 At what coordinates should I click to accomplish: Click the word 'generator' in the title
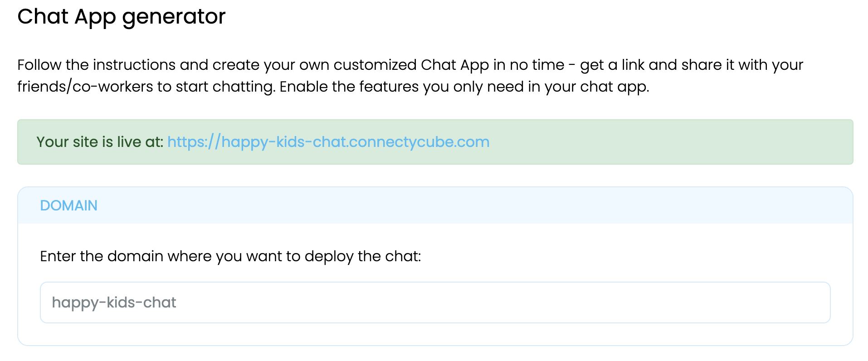(x=174, y=17)
